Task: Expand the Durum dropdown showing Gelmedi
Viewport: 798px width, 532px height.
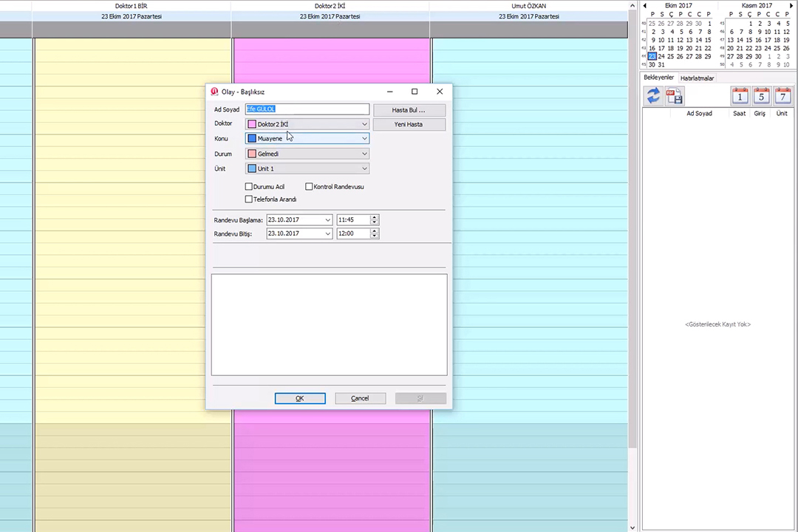Action: (x=364, y=154)
